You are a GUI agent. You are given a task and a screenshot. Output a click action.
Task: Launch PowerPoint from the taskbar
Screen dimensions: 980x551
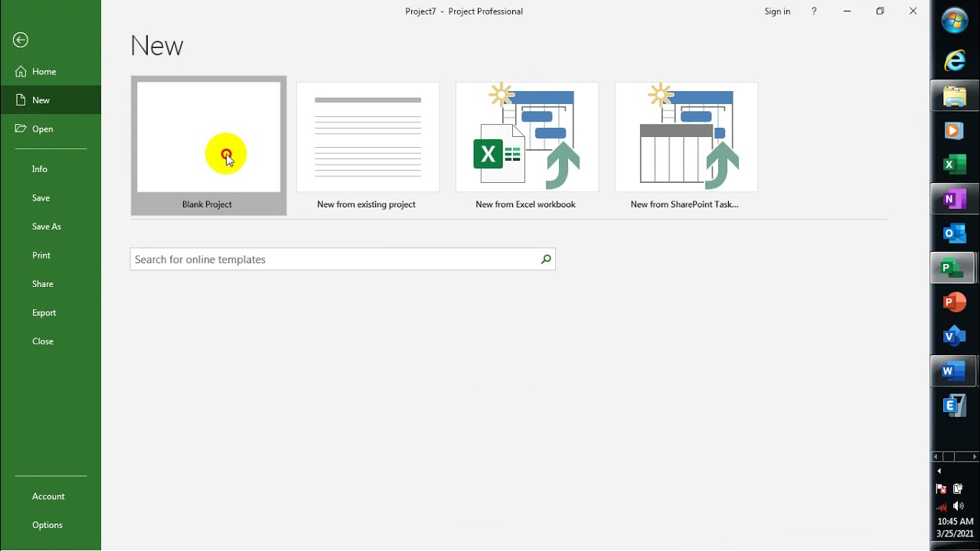(955, 302)
